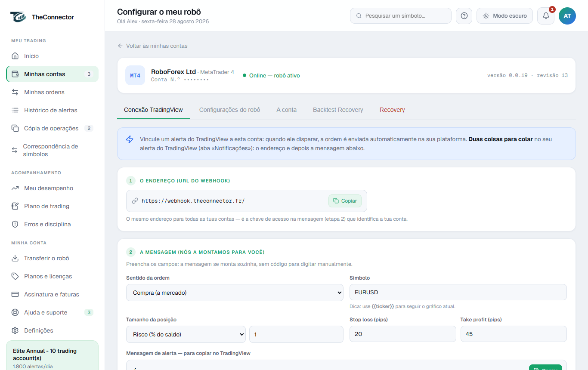Click the TheConnector logo icon
588x370 pixels.
pyautogui.click(x=19, y=17)
